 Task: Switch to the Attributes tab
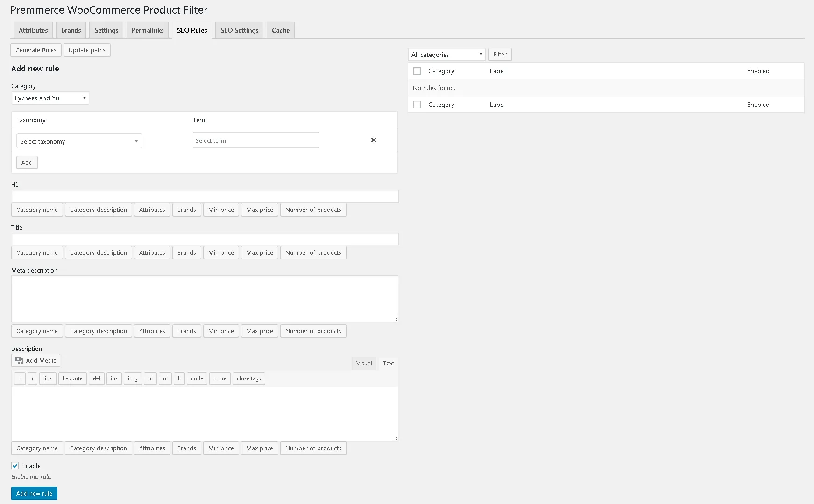pos(33,30)
